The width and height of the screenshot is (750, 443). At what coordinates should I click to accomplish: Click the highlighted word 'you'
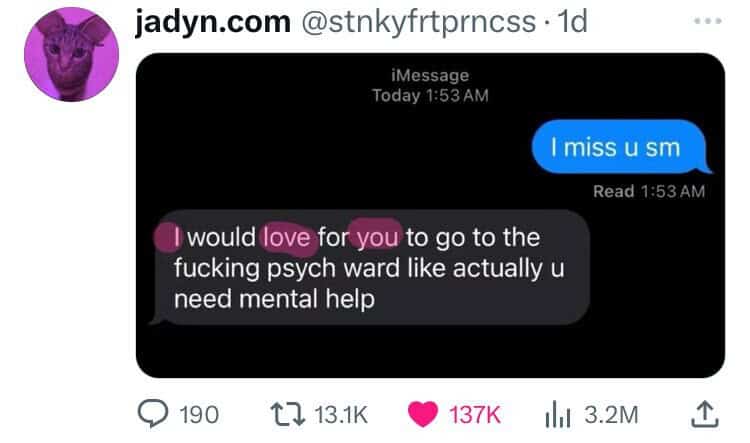click(x=377, y=238)
